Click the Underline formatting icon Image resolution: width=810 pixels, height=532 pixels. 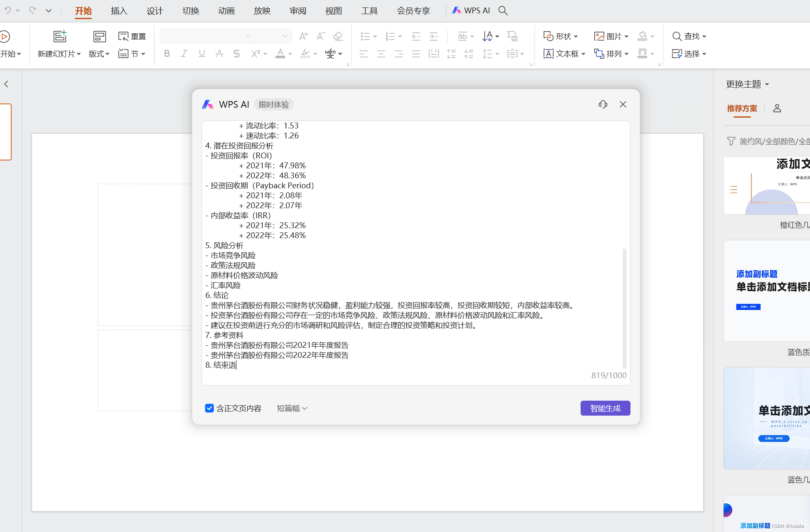pos(202,53)
